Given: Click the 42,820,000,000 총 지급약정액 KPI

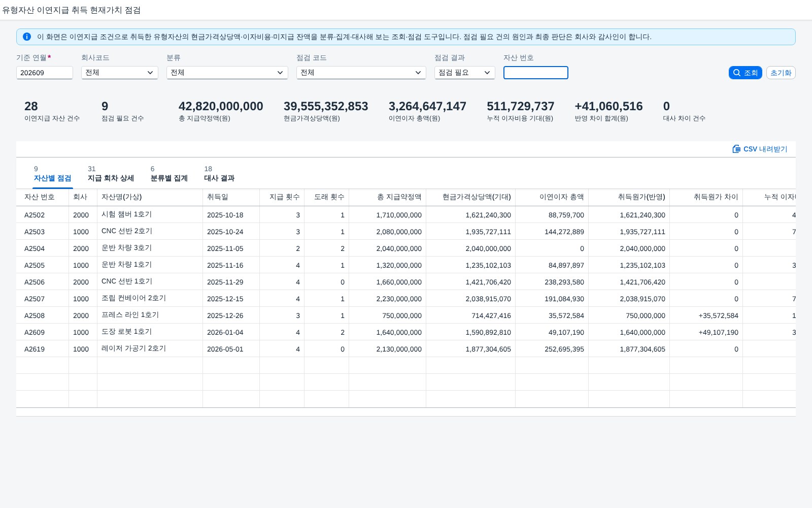Looking at the screenshot, I should 221,111.
